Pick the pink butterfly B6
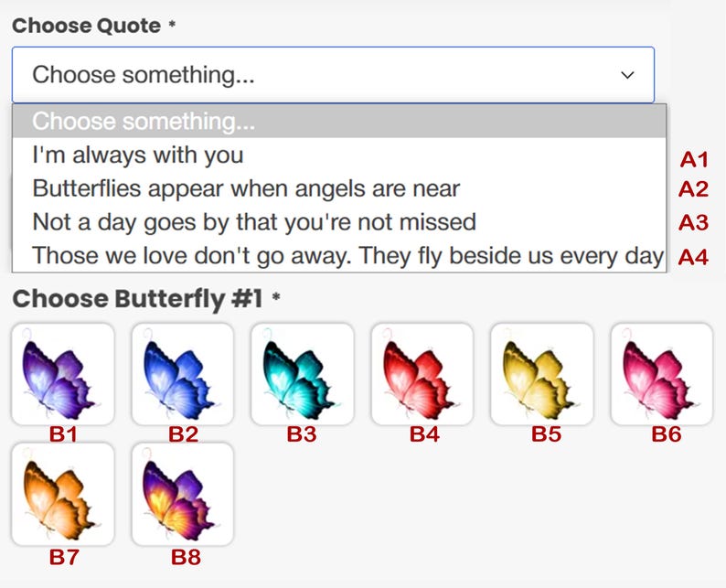The height and width of the screenshot is (588, 726). 661,373
